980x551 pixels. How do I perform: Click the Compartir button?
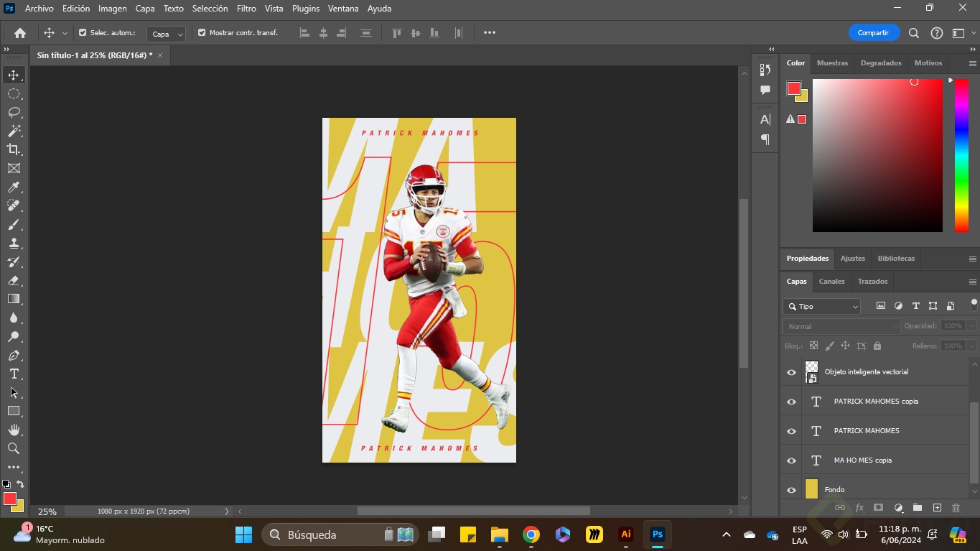[873, 33]
